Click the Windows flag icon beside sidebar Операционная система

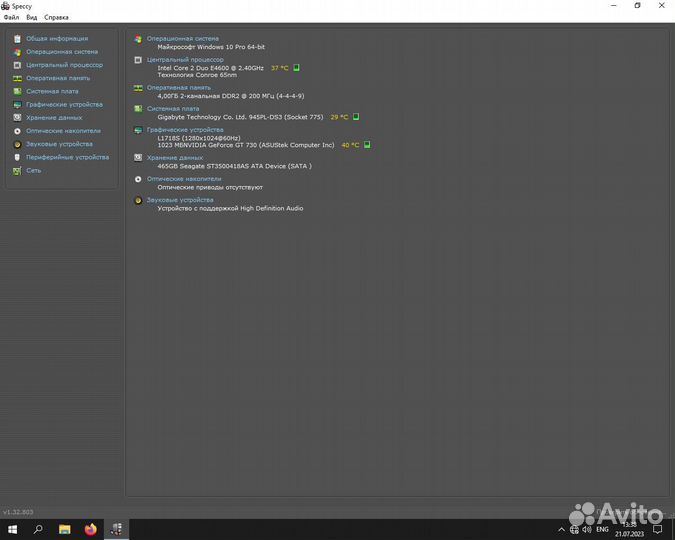click(x=17, y=51)
